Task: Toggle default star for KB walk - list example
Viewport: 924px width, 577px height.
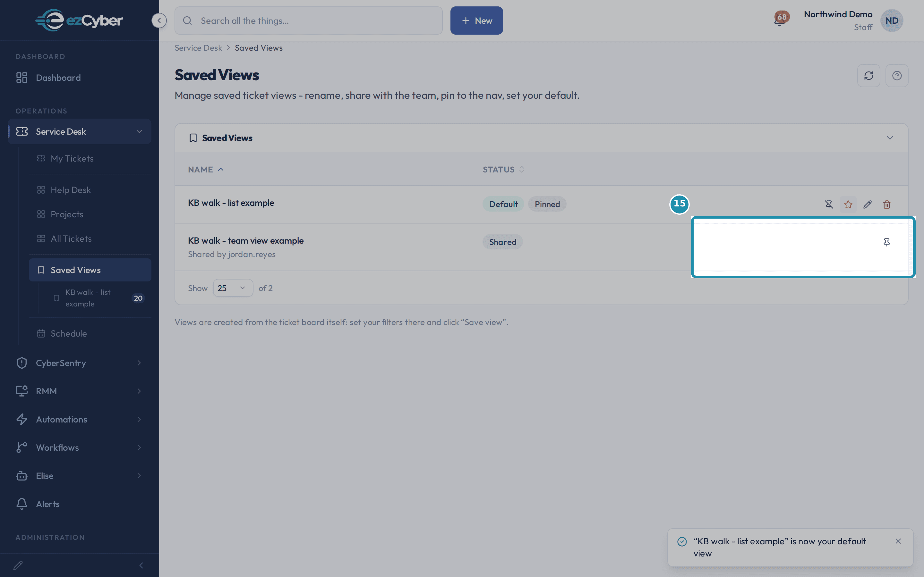Action: [x=848, y=205]
